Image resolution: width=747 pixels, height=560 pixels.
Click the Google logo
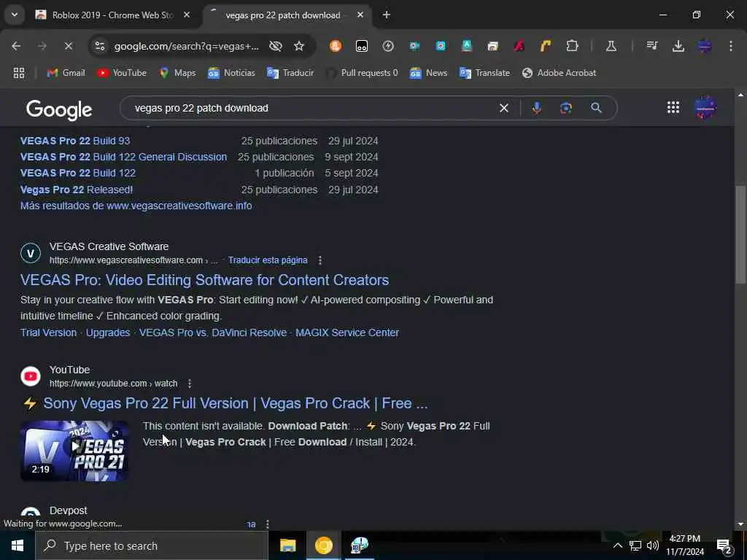point(59,109)
